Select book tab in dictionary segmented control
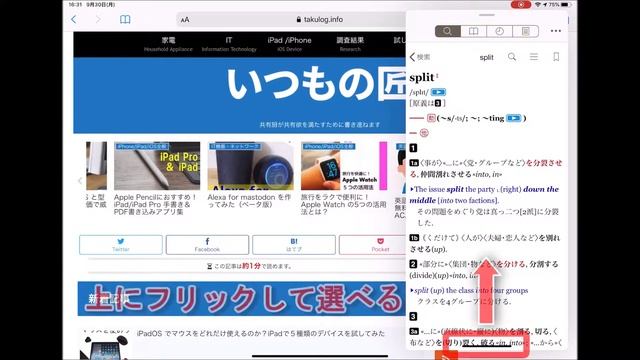 tap(473, 31)
